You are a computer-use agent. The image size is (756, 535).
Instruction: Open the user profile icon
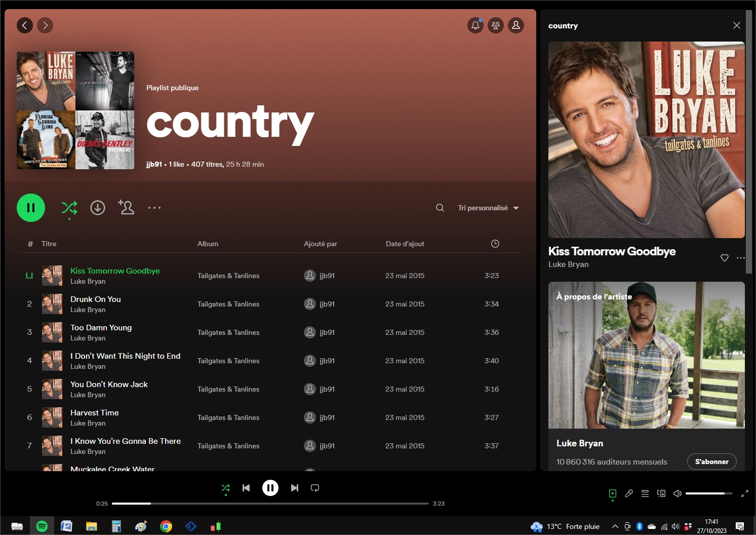click(x=516, y=25)
